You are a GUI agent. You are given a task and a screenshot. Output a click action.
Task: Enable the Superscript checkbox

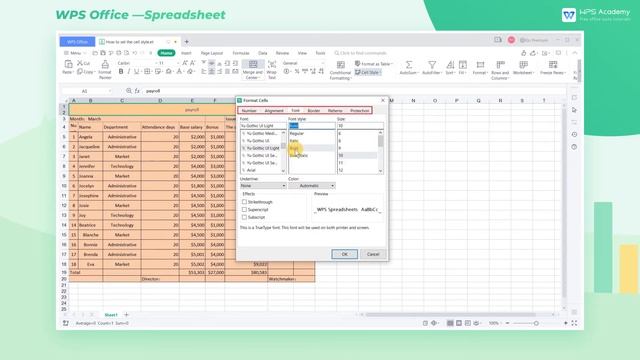tap(244, 209)
